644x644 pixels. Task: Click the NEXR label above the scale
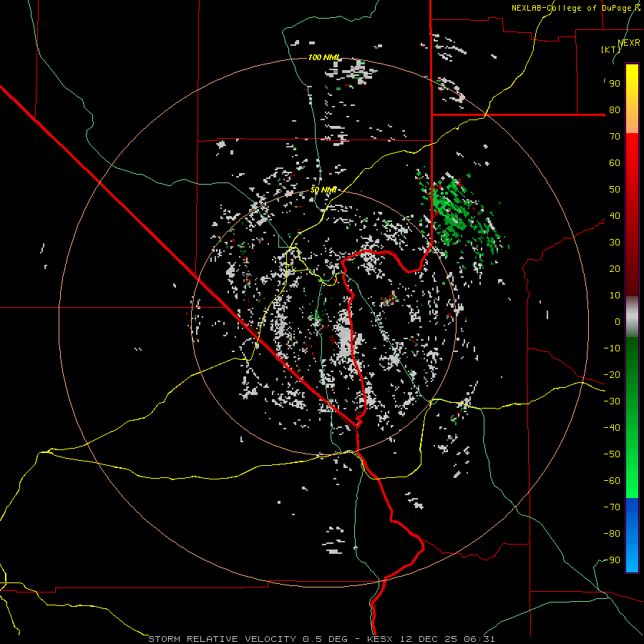pos(629,43)
